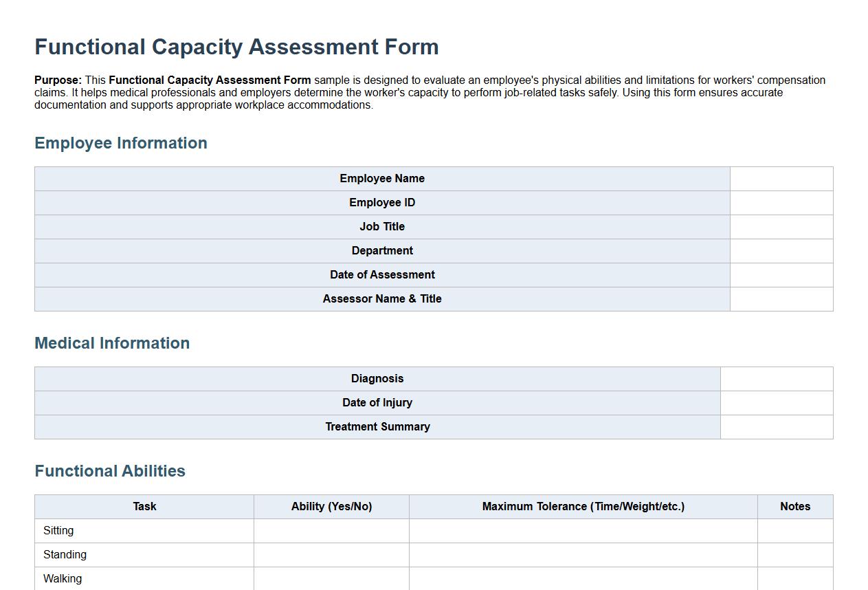This screenshot has height=590, width=868.
Task: Select the Job Title value cell
Action: pyautogui.click(x=780, y=226)
